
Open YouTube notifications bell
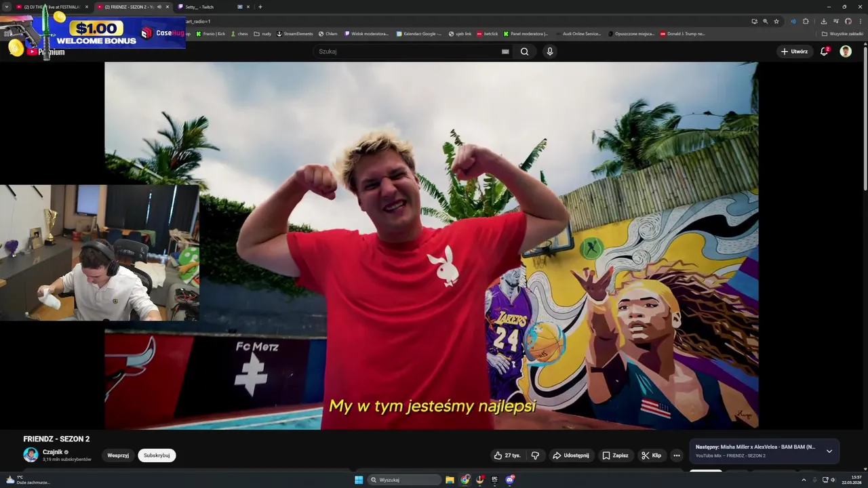(x=825, y=52)
